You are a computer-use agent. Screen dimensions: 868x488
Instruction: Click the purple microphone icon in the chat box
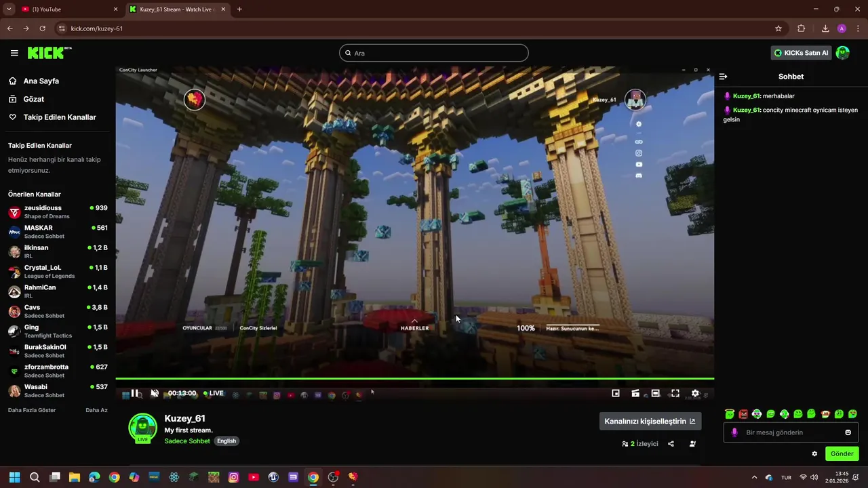pyautogui.click(x=734, y=432)
